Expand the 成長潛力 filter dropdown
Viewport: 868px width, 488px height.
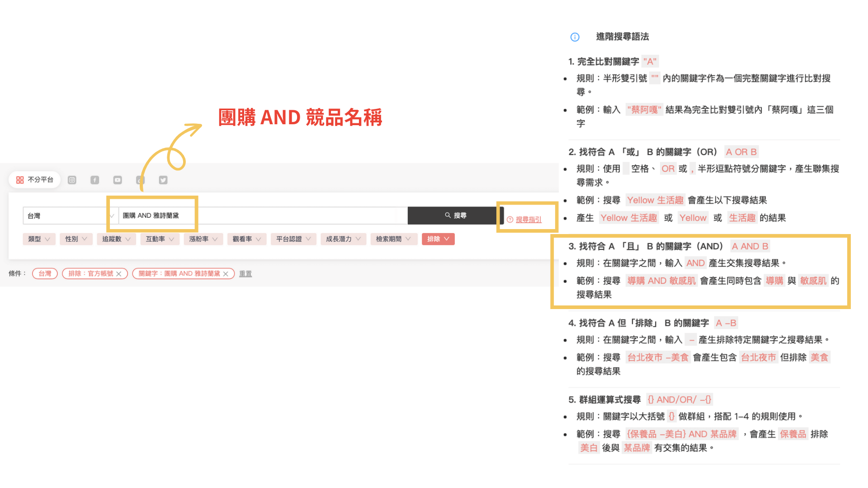(x=343, y=239)
